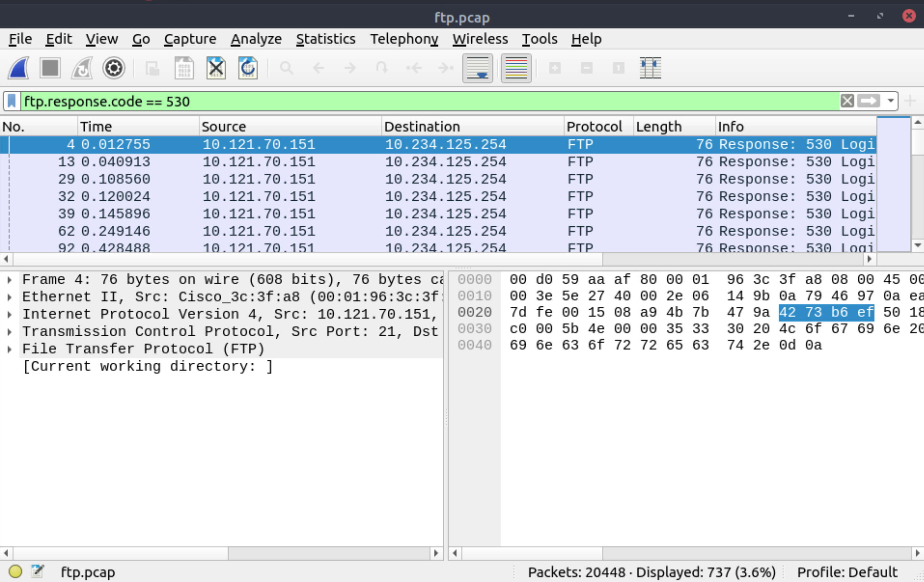The height and width of the screenshot is (582, 924).
Task: Click in the display filter input field
Action: point(430,101)
